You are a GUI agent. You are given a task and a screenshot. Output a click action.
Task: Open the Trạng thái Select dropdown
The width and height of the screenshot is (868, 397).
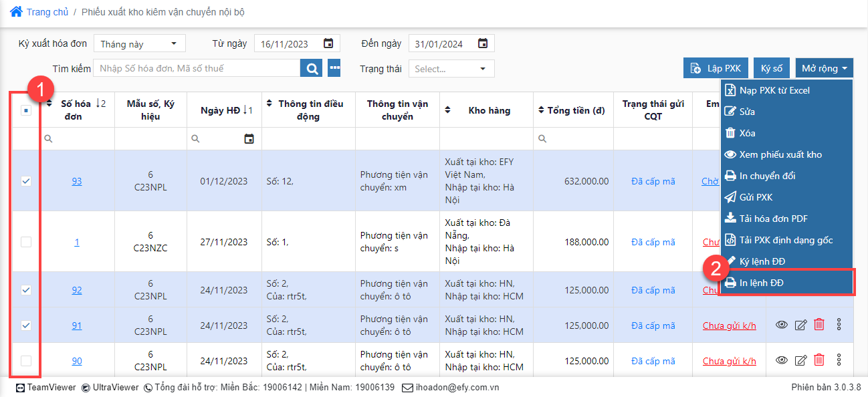451,69
